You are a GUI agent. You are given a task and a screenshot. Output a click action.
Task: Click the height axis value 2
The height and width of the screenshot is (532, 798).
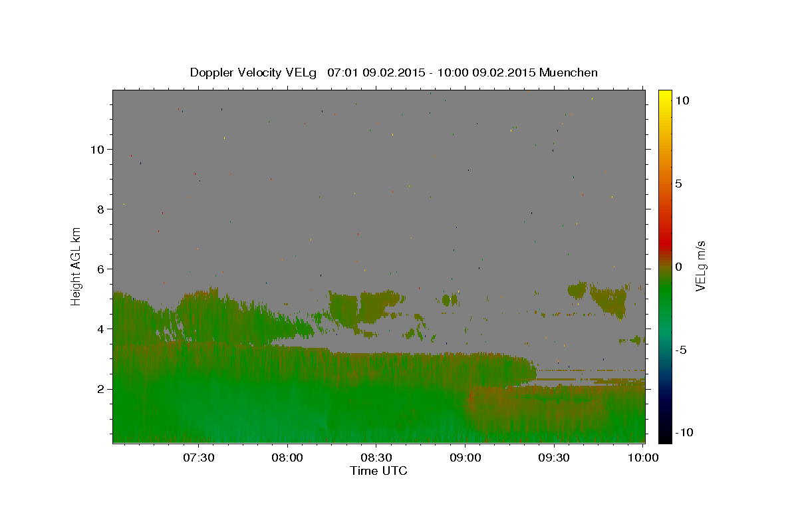[101, 388]
